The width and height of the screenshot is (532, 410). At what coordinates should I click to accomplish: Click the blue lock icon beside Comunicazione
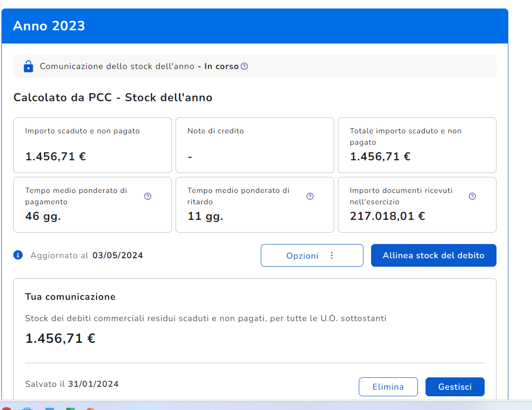coord(28,66)
